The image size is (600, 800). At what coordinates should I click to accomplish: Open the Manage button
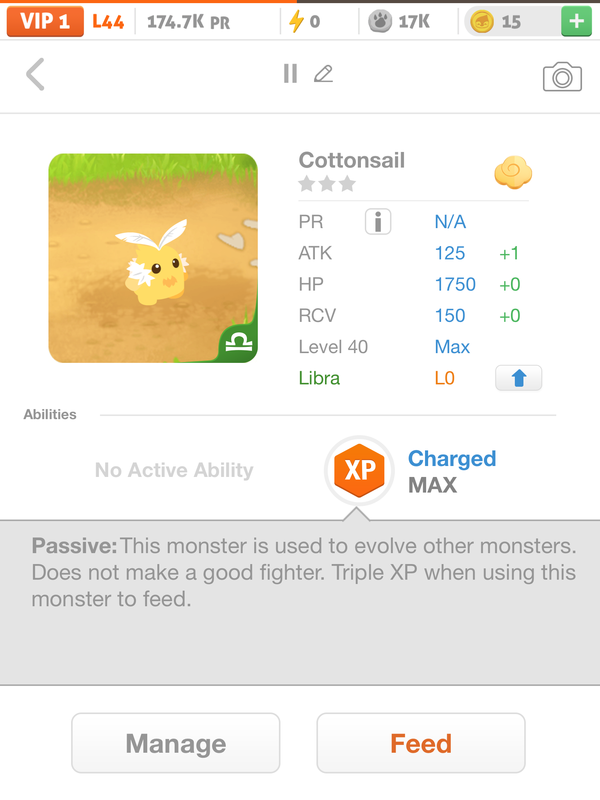(x=175, y=744)
